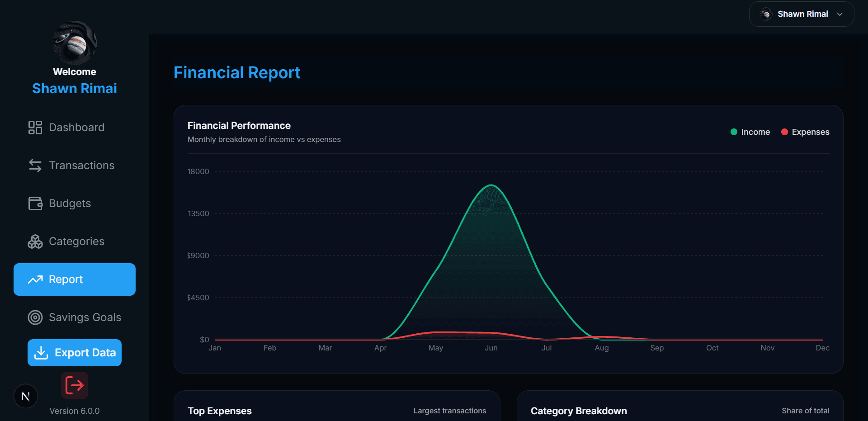Open the Budgets section
This screenshot has width=868, height=421.
(x=75, y=203)
